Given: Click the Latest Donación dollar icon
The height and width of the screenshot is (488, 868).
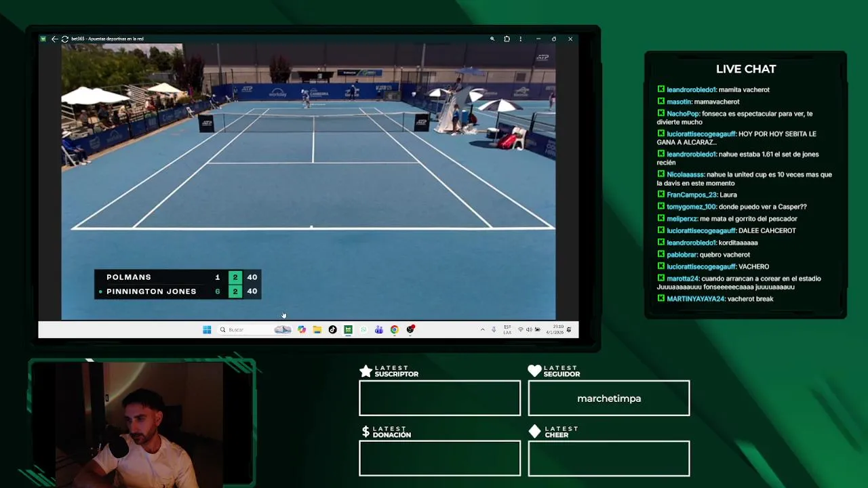Looking at the screenshot, I should pos(366,432).
